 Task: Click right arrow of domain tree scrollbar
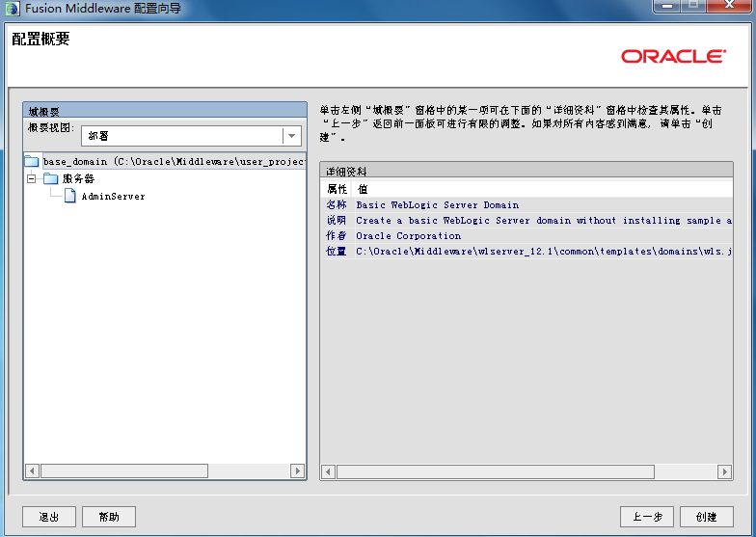click(297, 470)
